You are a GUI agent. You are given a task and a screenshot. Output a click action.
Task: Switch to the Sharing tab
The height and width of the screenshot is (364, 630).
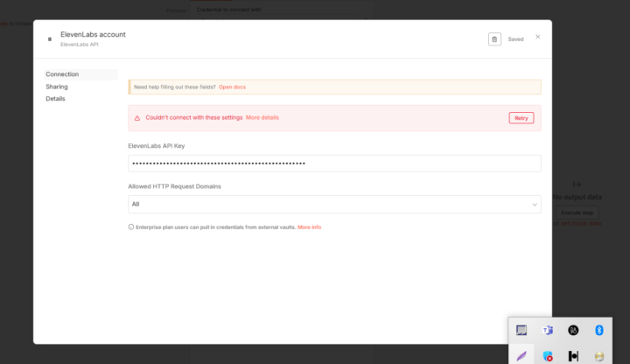[57, 87]
